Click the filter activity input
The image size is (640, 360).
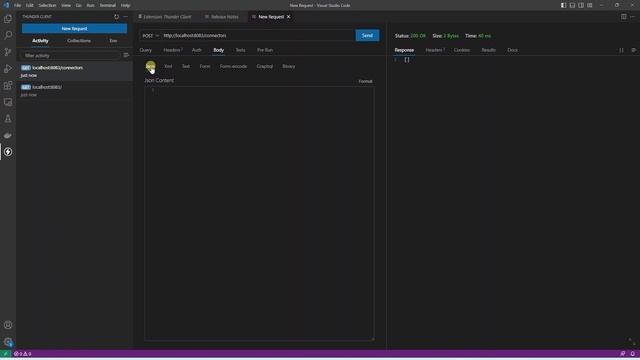pyautogui.click(x=71, y=56)
